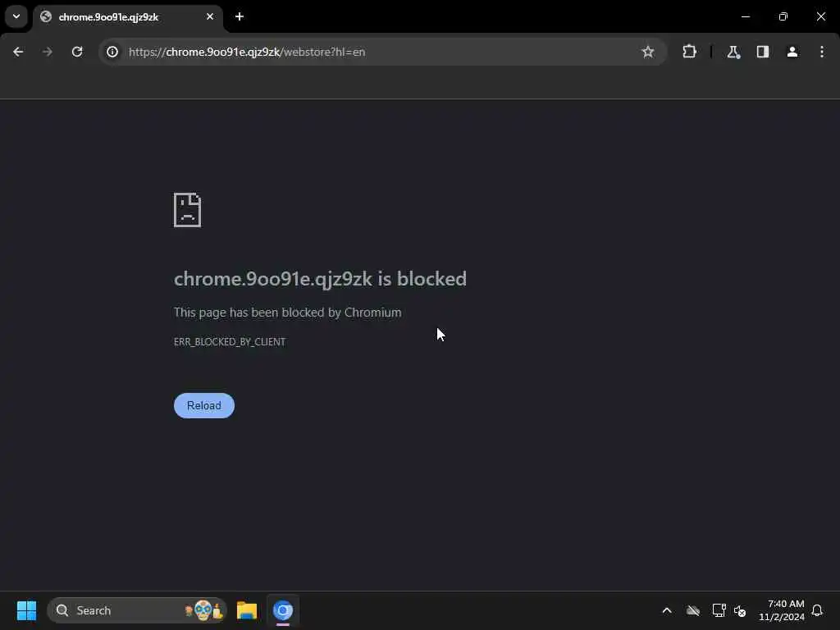Toggle the side panel icon
Image resolution: width=840 pixels, height=630 pixels.
[x=763, y=52]
